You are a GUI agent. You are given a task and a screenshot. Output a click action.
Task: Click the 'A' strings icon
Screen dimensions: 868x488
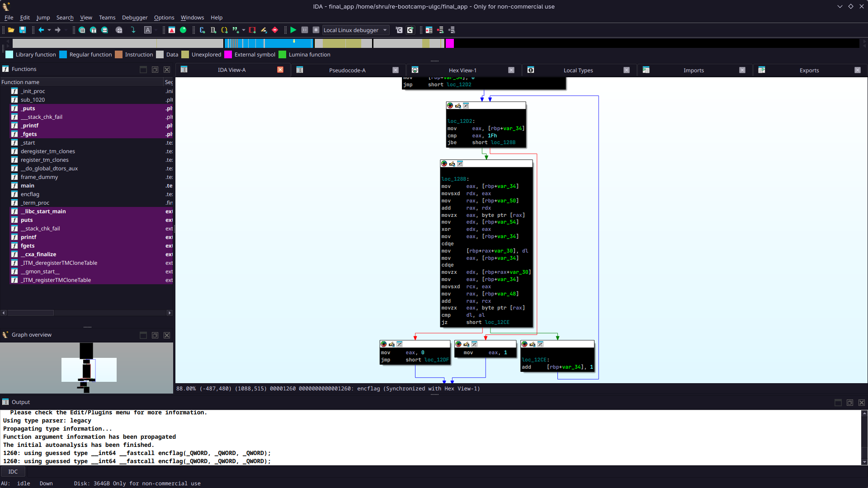[x=147, y=30]
